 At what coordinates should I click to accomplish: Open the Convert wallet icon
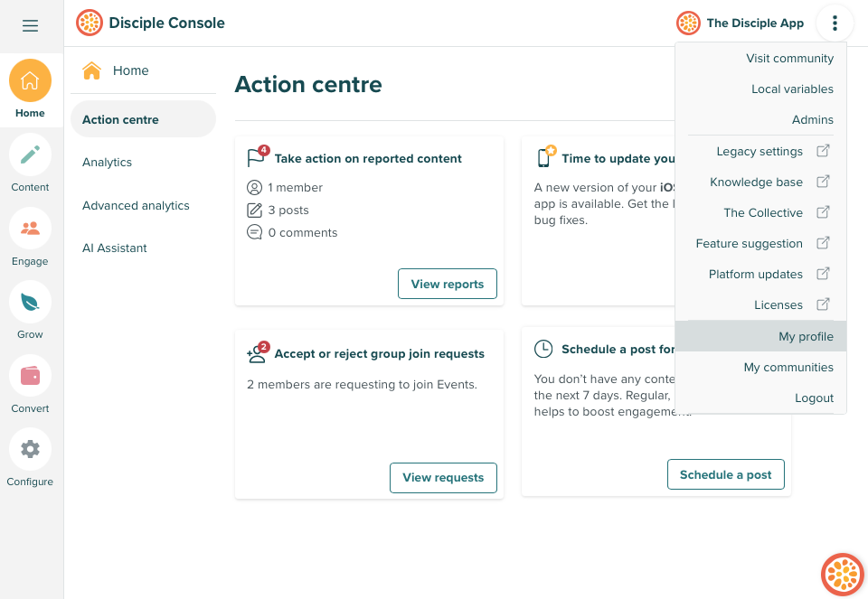click(x=30, y=376)
